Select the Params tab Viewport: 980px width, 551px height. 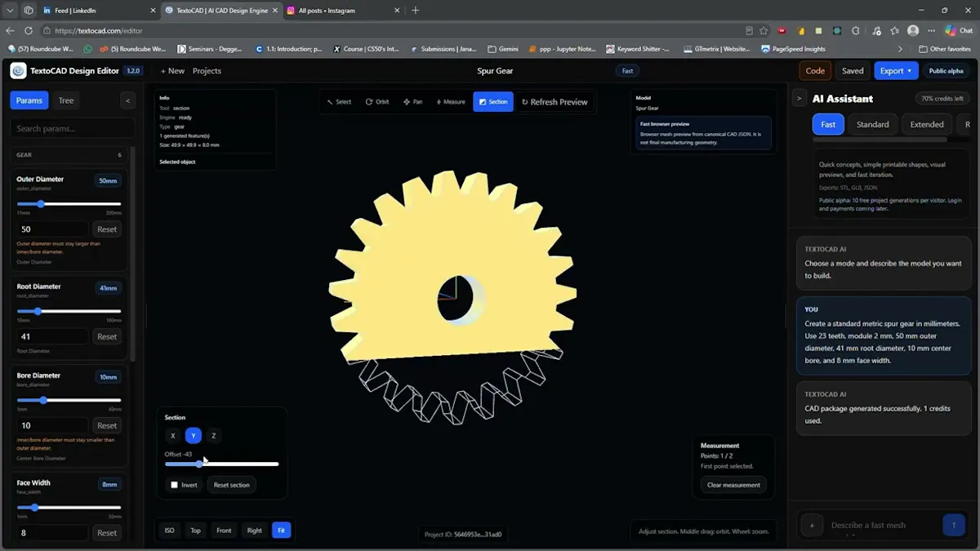(x=29, y=101)
